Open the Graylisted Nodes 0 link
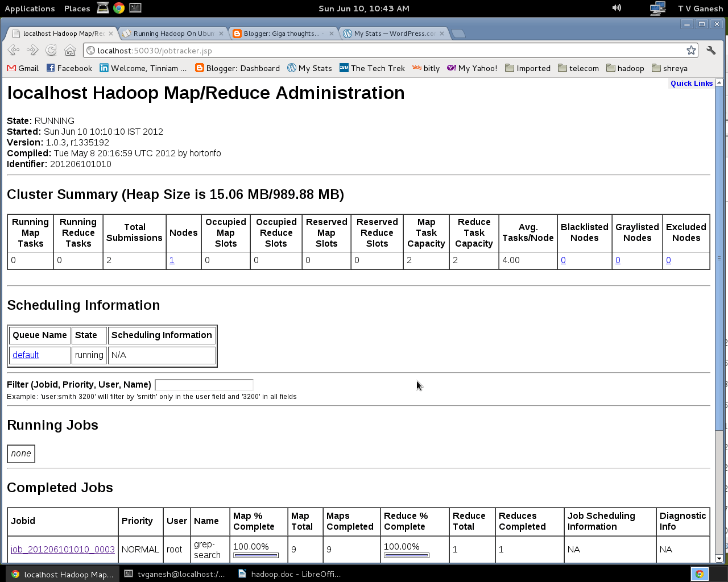The height and width of the screenshot is (582, 728). [x=618, y=260]
